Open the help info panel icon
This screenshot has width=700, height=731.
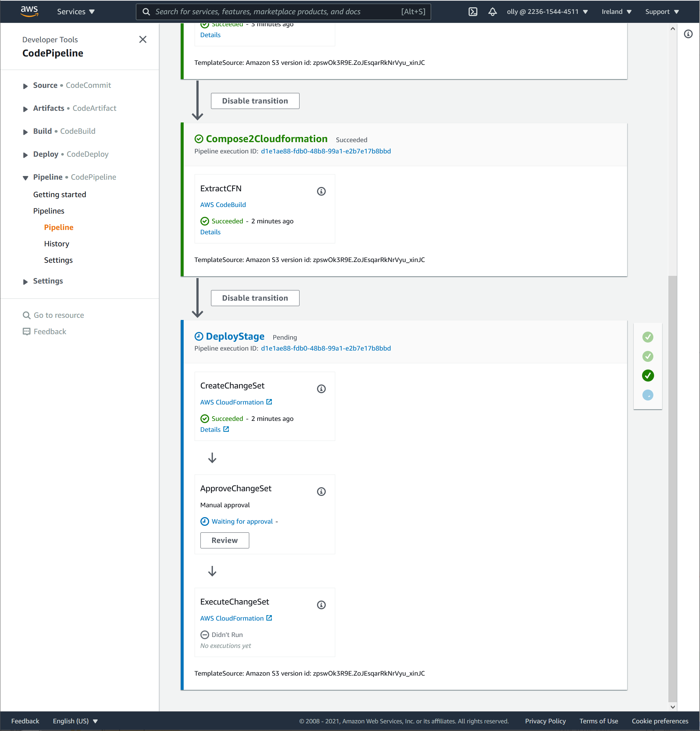pyautogui.click(x=688, y=34)
